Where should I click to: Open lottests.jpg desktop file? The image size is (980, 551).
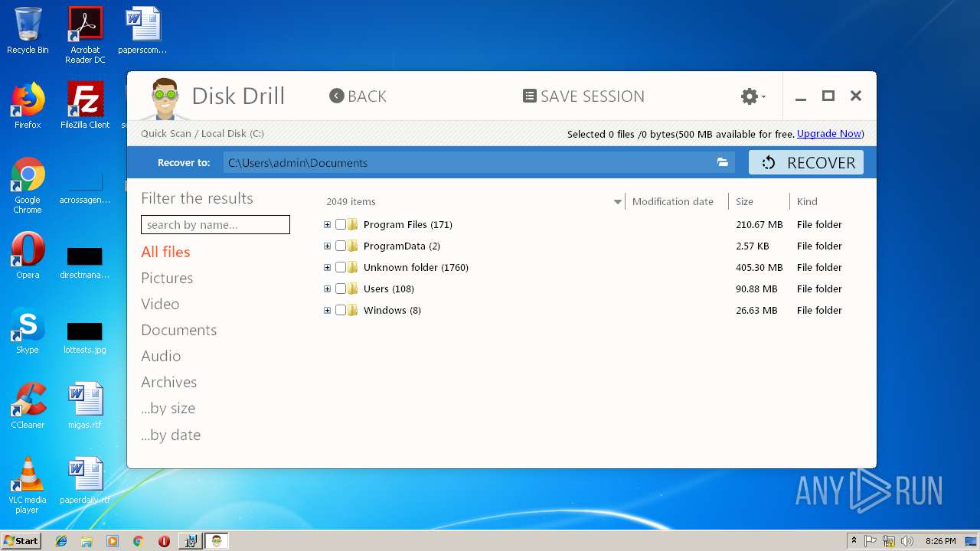[85, 337]
